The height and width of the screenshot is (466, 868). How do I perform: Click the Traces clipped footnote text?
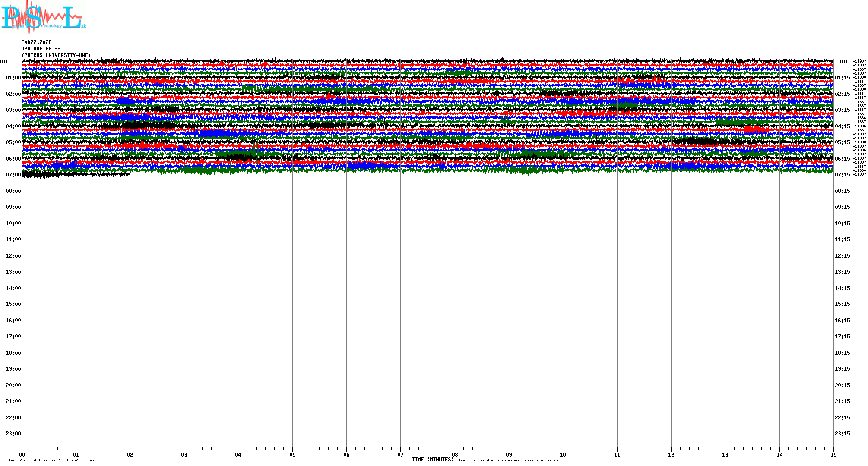(x=512, y=460)
